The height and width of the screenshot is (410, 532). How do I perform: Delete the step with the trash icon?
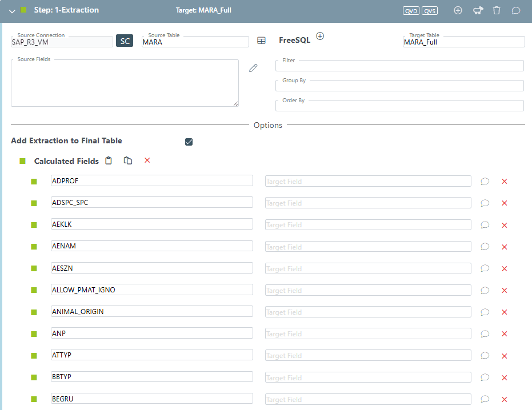coord(497,10)
